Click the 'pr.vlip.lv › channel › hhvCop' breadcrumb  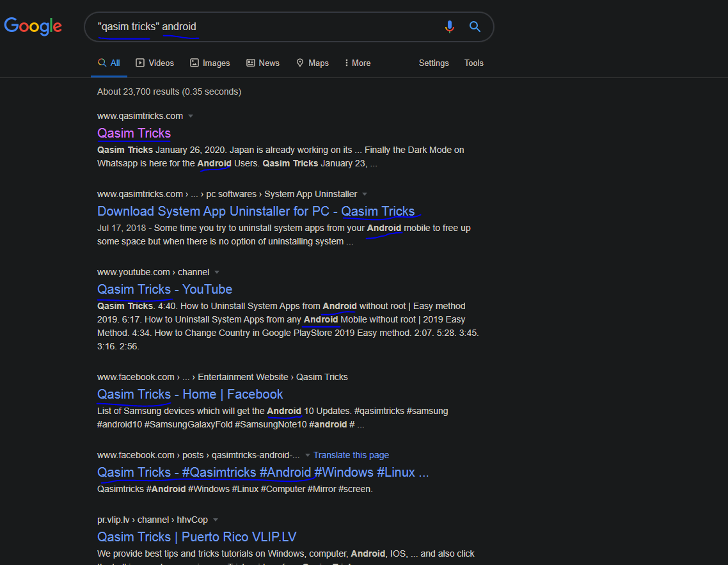pos(152,520)
